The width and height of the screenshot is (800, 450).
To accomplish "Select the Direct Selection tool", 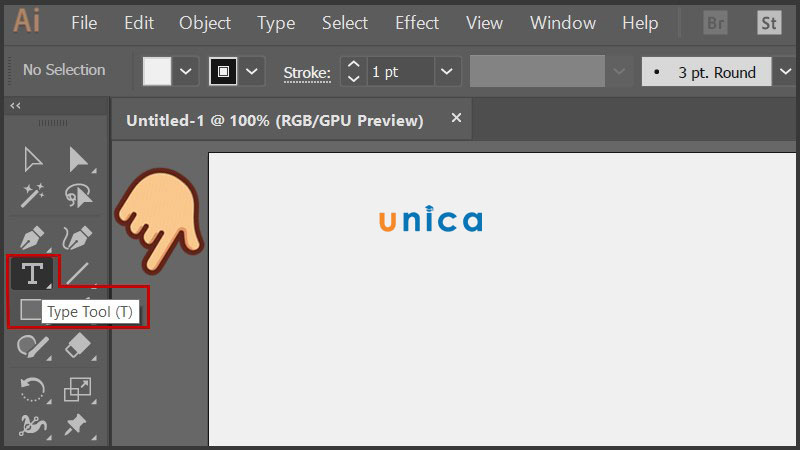I will pos(79,160).
